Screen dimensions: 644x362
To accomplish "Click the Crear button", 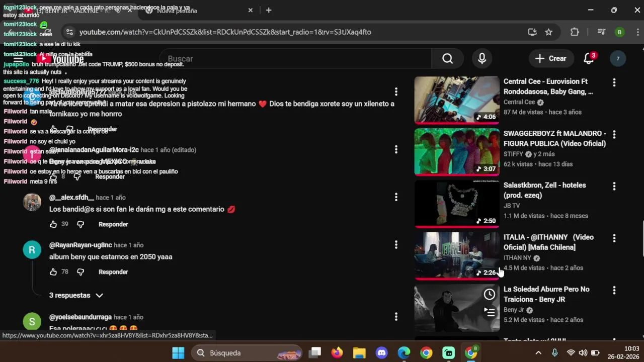I will 551,58.
